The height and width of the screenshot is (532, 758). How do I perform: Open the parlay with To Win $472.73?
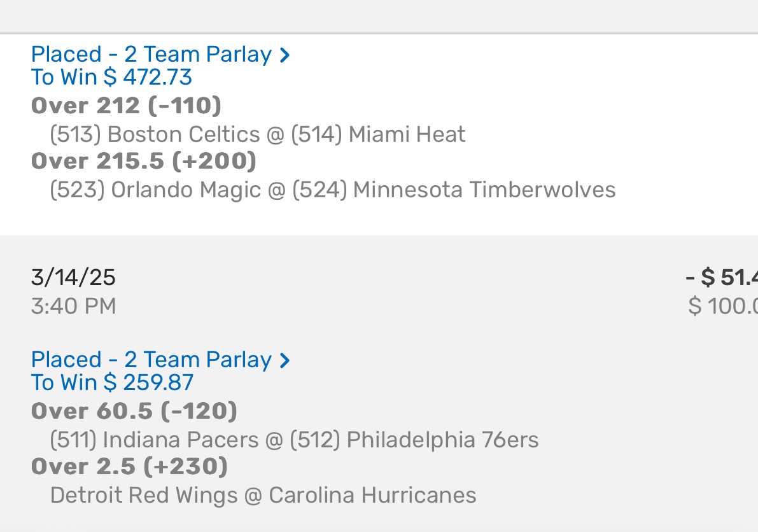(x=151, y=54)
